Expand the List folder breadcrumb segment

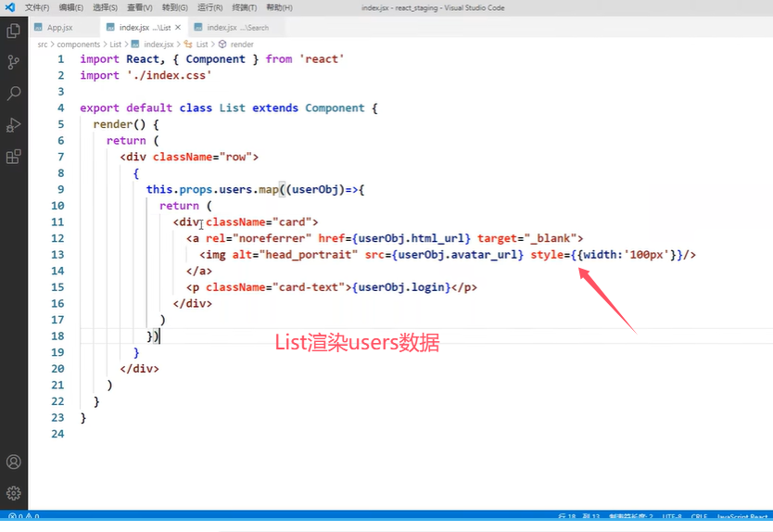115,44
